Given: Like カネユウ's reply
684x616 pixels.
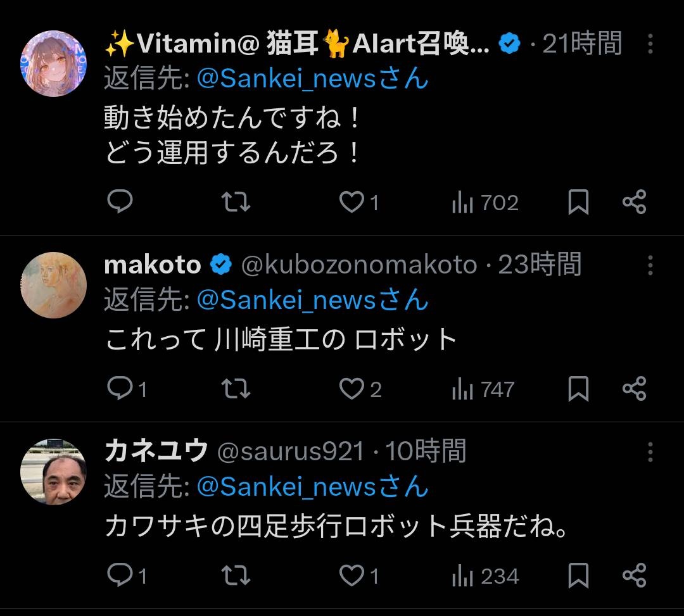Looking at the screenshot, I should click(352, 575).
